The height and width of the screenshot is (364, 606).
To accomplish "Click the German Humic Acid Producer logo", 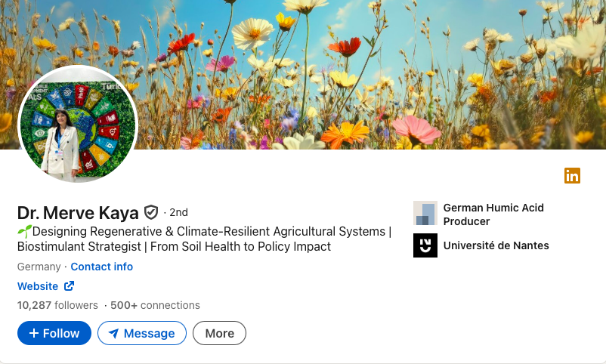I will [x=425, y=214].
